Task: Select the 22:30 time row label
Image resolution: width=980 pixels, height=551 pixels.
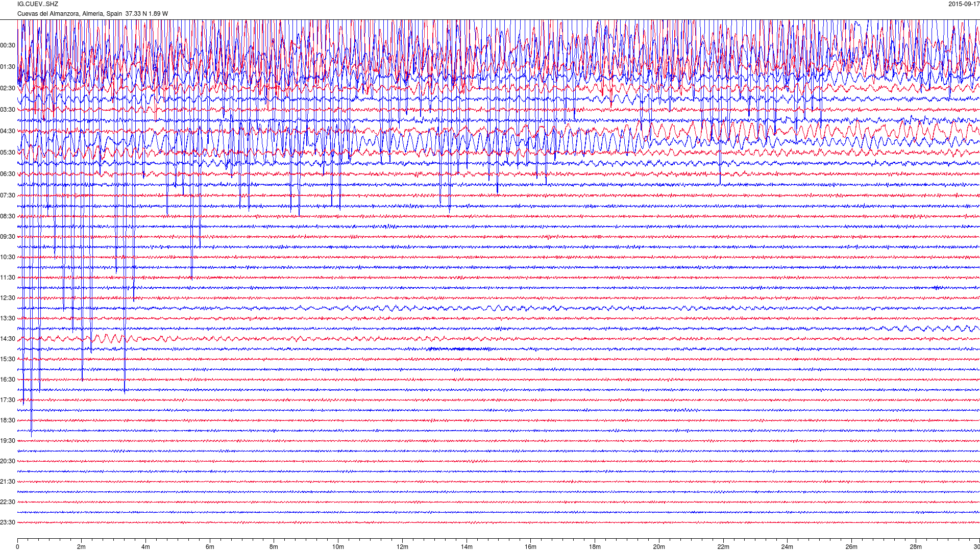Action: [x=8, y=502]
